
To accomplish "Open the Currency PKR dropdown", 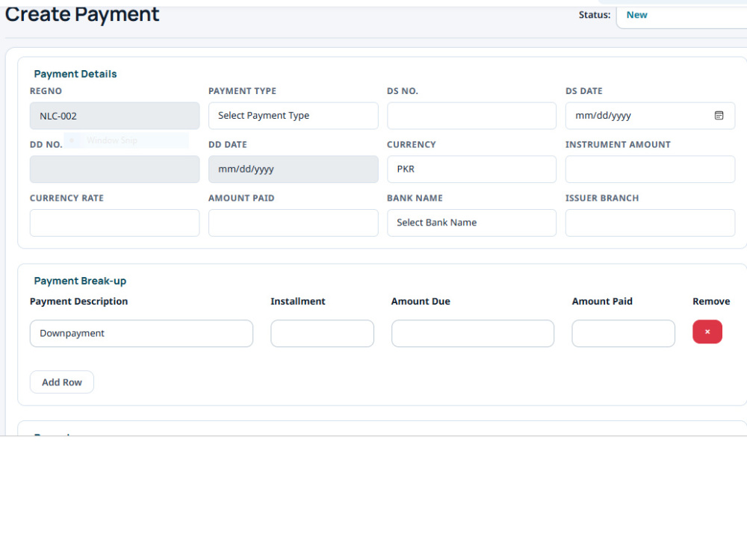I will point(471,169).
